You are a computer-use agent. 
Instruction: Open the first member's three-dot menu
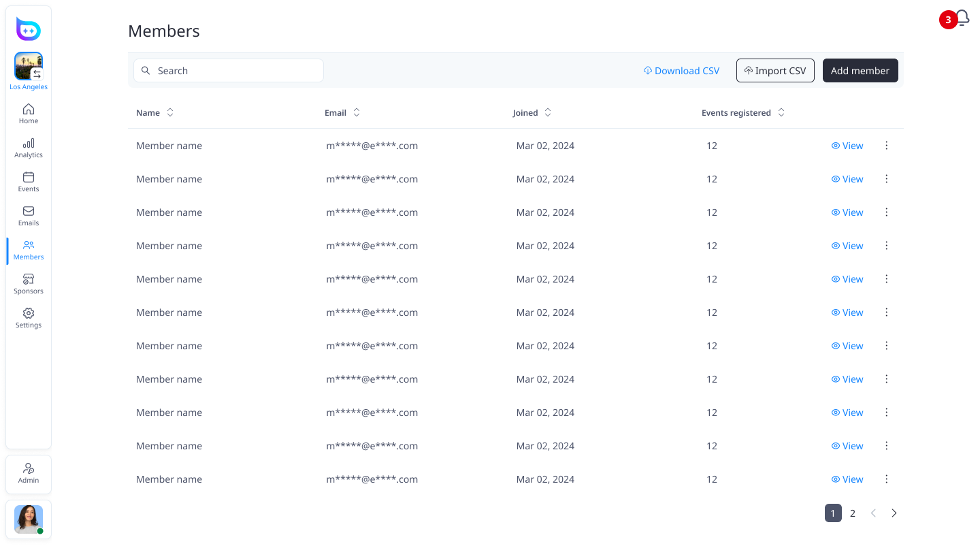[x=886, y=146]
